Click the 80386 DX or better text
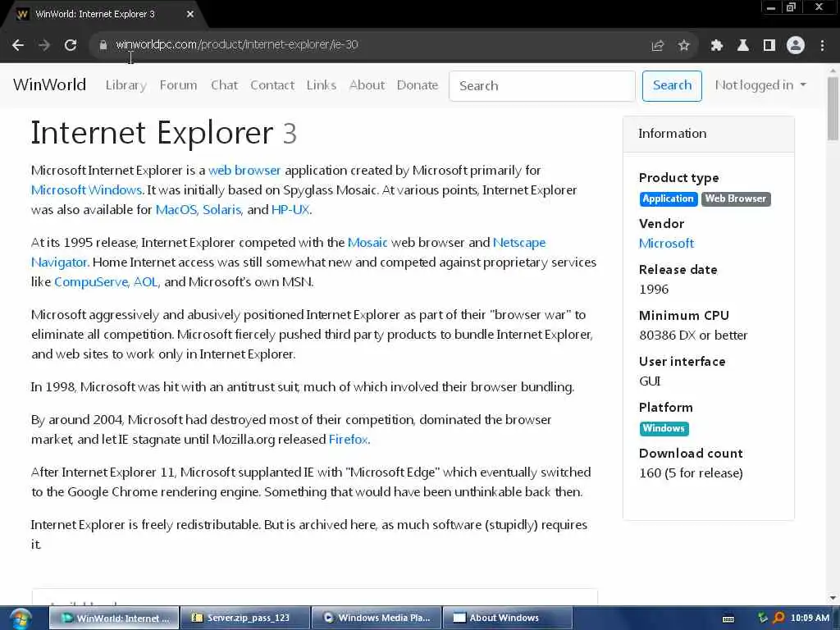840x630 pixels. coord(693,336)
